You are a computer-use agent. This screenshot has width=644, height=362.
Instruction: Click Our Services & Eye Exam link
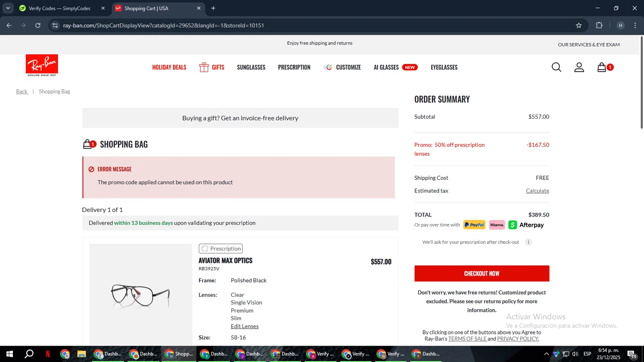point(589,45)
